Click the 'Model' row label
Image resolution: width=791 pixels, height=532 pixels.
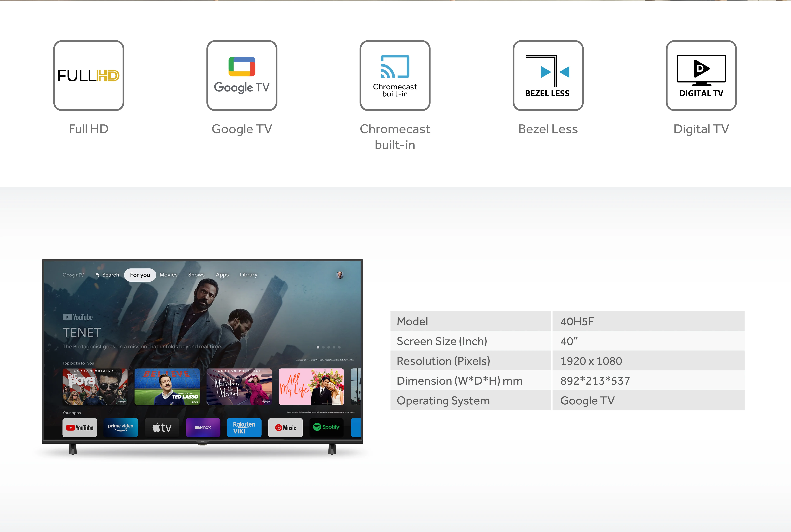(412, 321)
